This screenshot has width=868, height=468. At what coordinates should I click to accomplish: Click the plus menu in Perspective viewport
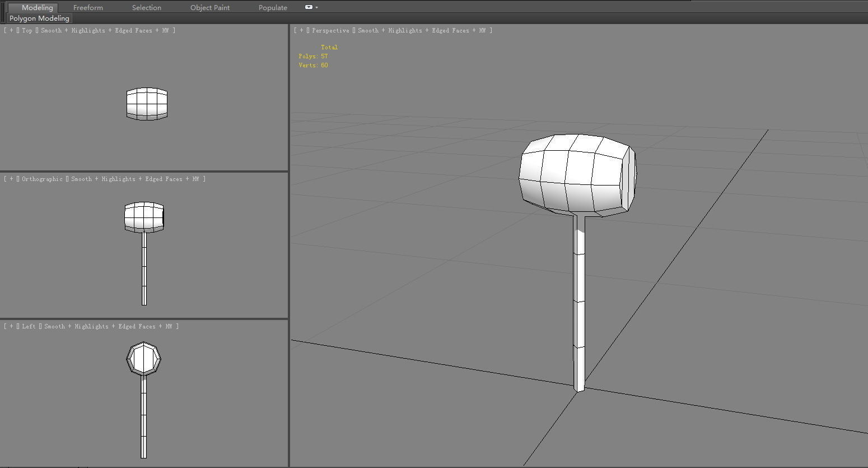(301, 30)
